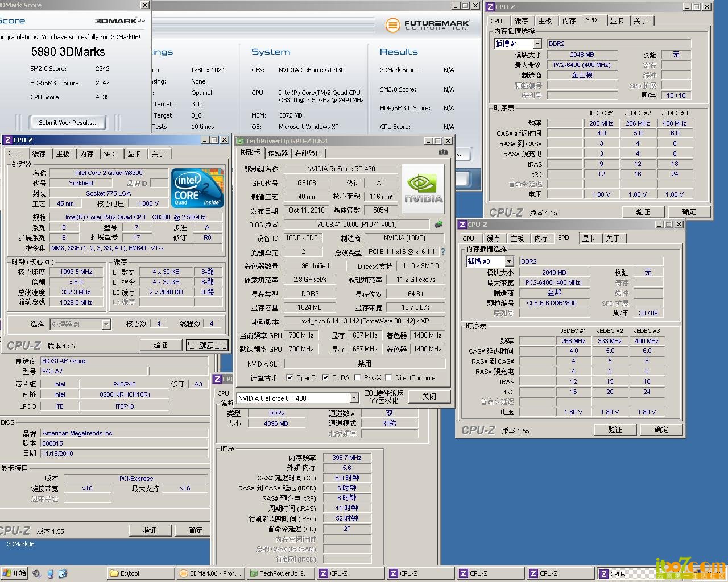Screen dimensions: 728x582
Task: Open 显卡 tab in slot #3 CPU-Z window
Action: 589,238
